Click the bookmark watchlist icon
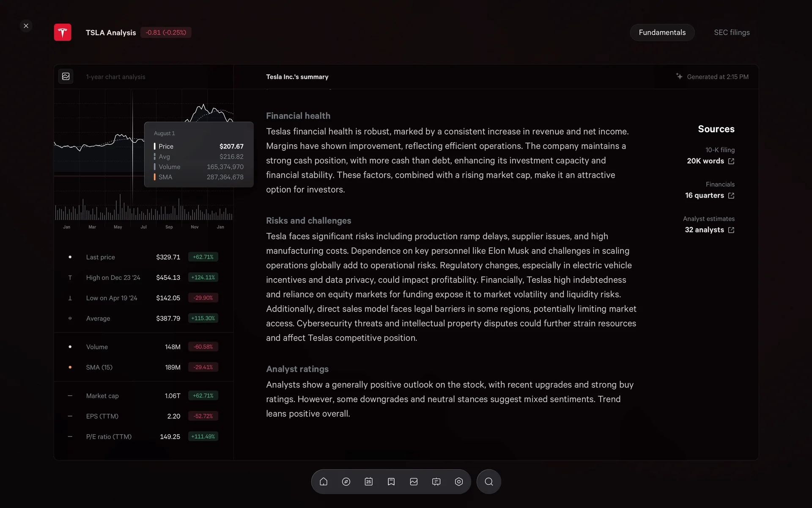The height and width of the screenshot is (508, 812). (391, 482)
